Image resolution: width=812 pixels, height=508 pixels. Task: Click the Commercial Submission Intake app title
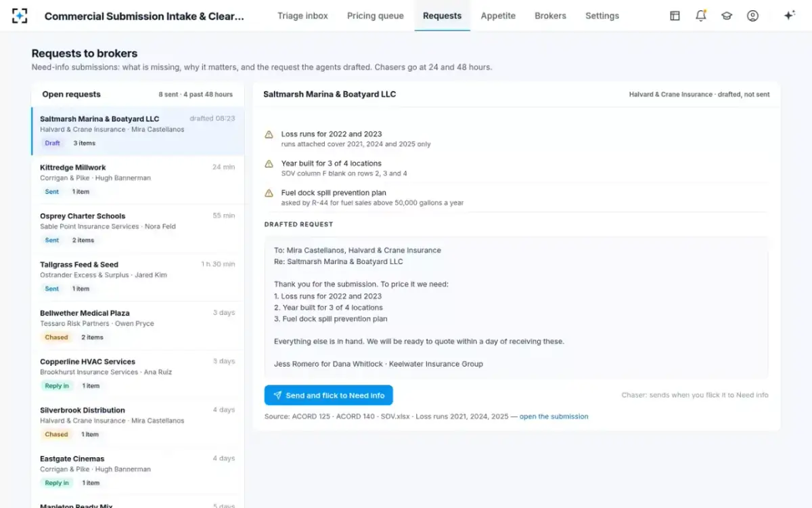tap(144, 16)
